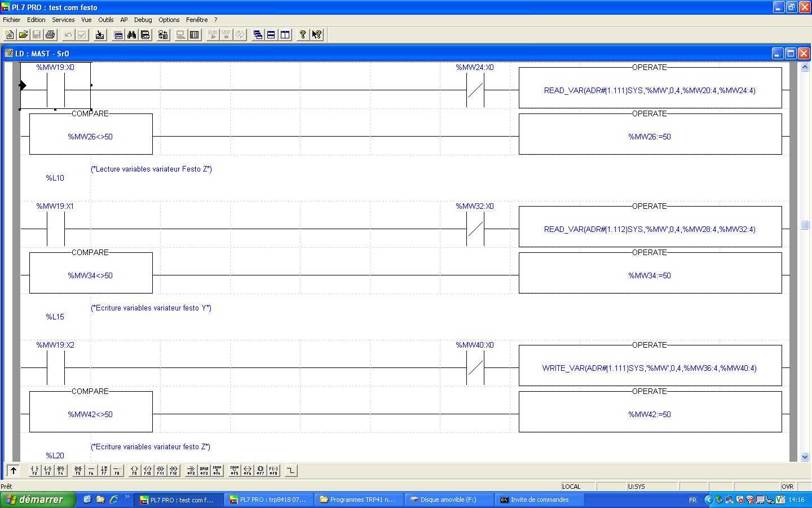Click the FR language indicator in taskbar
Image resolution: width=812 pixels, height=508 pixels.
click(692, 500)
